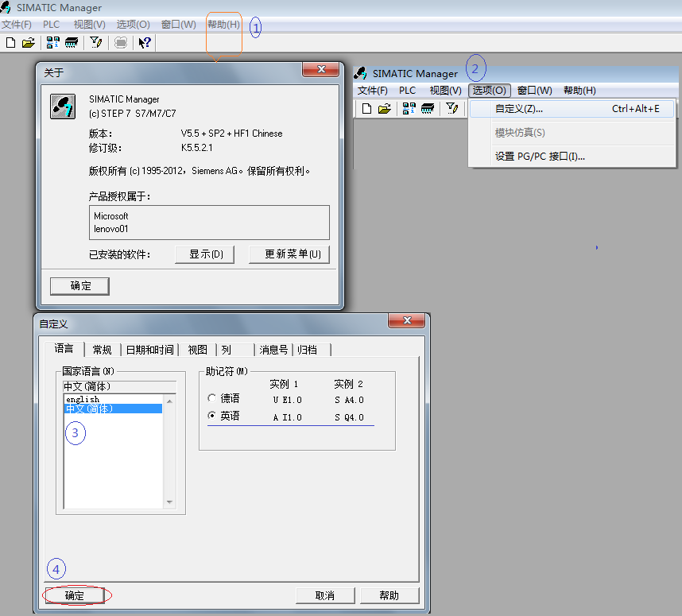The height and width of the screenshot is (616, 682).
Task: Click filter funnel icon in main toolbar
Action: (95, 43)
